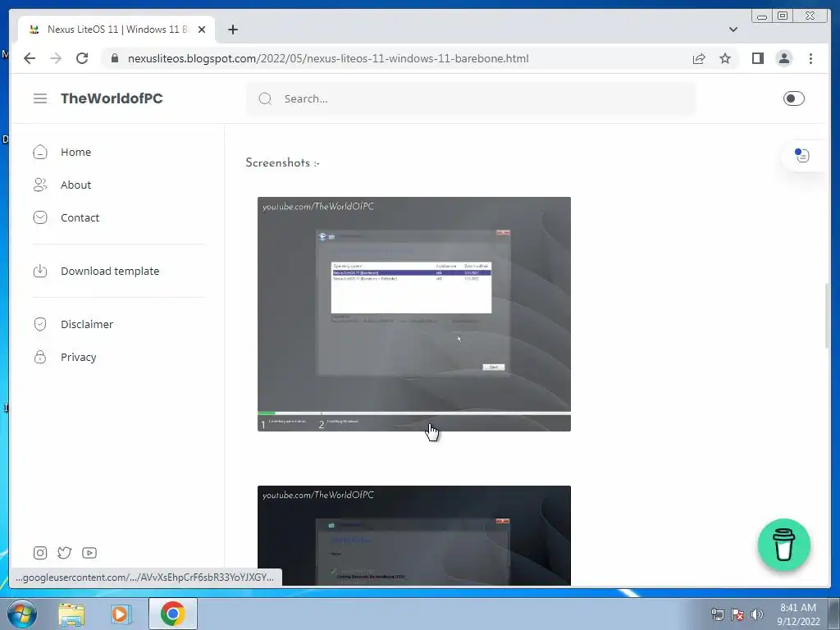Toggle the sidebar hamburger menu
This screenshot has height=630, width=840.
[x=40, y=98]
